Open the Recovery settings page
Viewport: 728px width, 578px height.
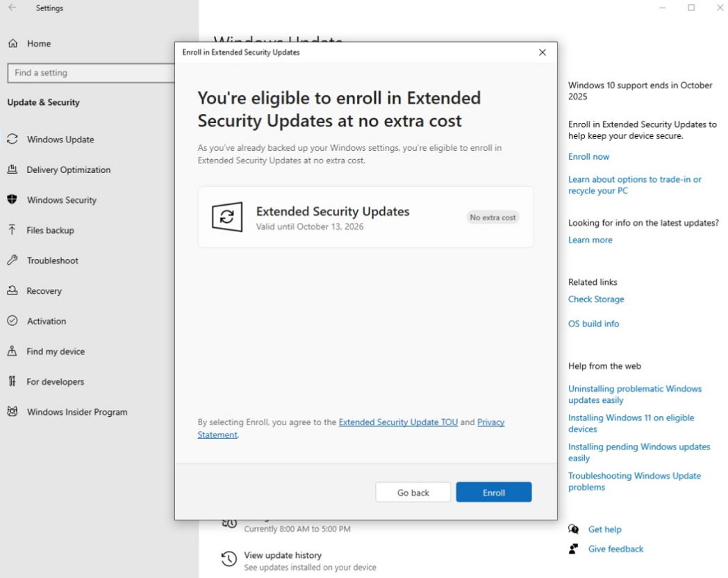click(x=44, y=291)
